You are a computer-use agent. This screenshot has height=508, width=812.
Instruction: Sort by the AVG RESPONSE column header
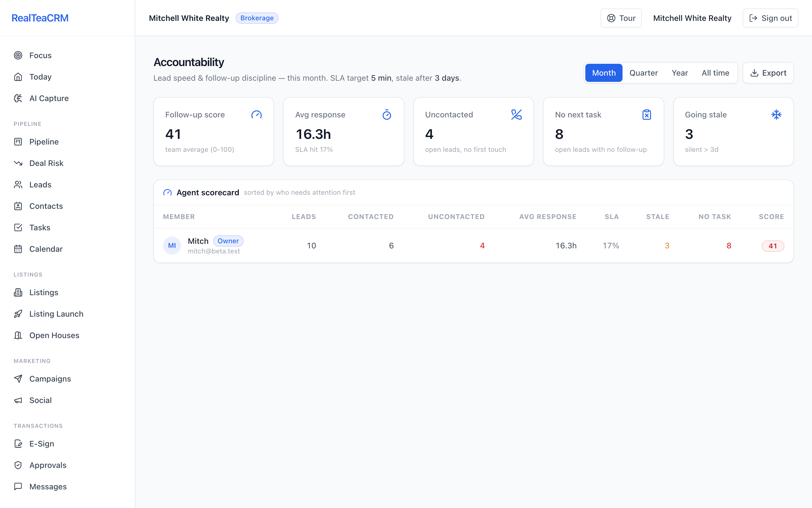point(548,217)
